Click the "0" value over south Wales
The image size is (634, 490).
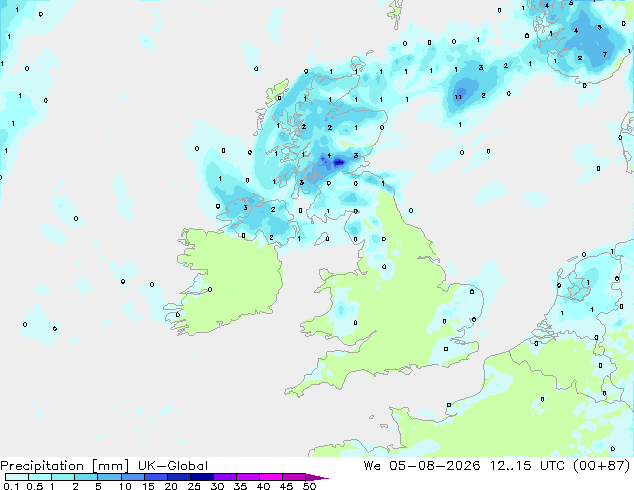[355, 323]
